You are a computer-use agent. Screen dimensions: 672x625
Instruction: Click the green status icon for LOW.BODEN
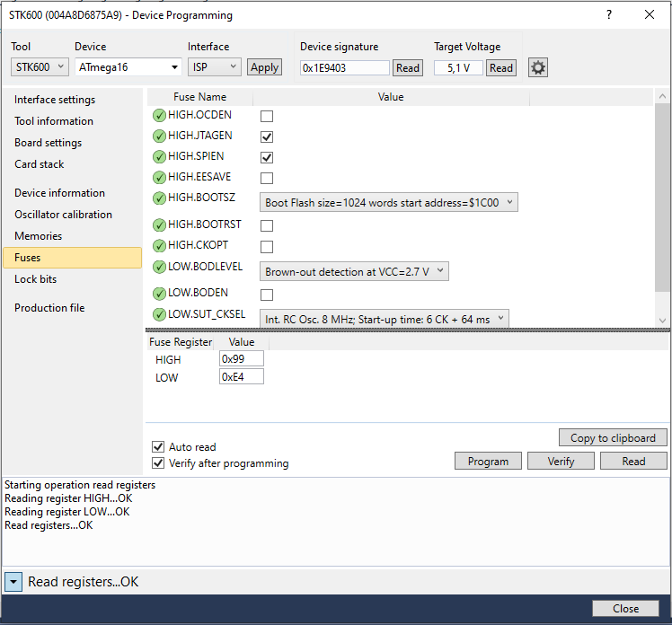[159, 294]
